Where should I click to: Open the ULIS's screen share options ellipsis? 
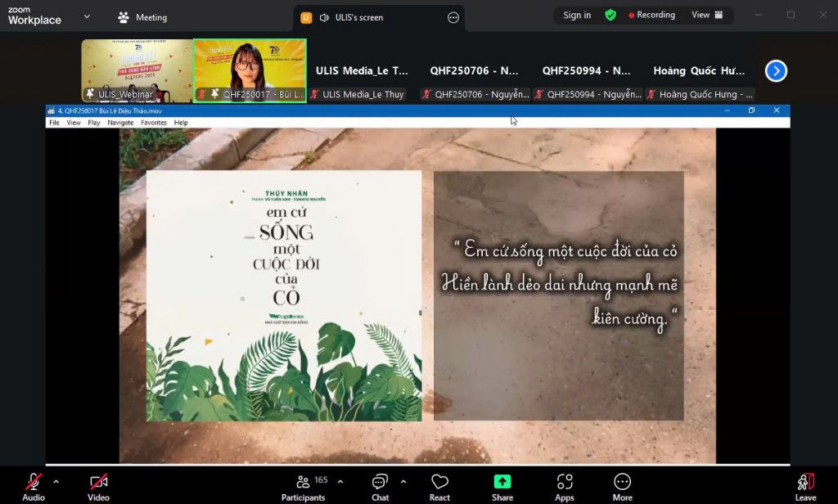[x=453, y=18]
